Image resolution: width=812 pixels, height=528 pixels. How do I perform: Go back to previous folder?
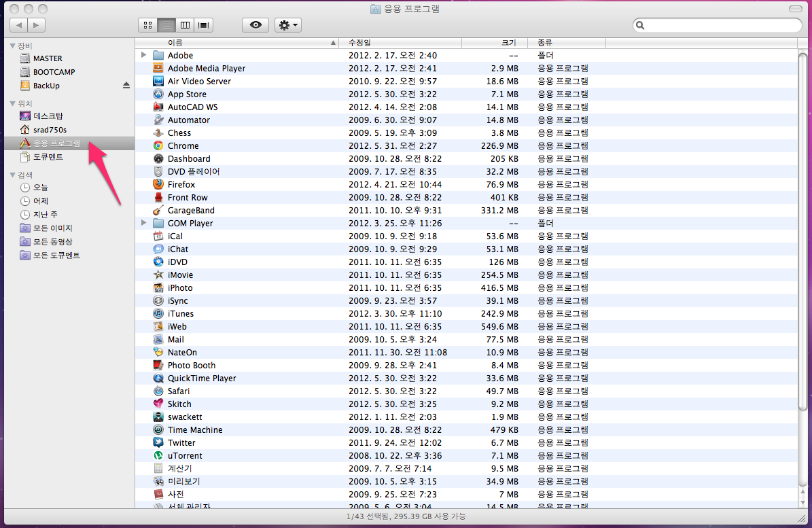(18, 25)
